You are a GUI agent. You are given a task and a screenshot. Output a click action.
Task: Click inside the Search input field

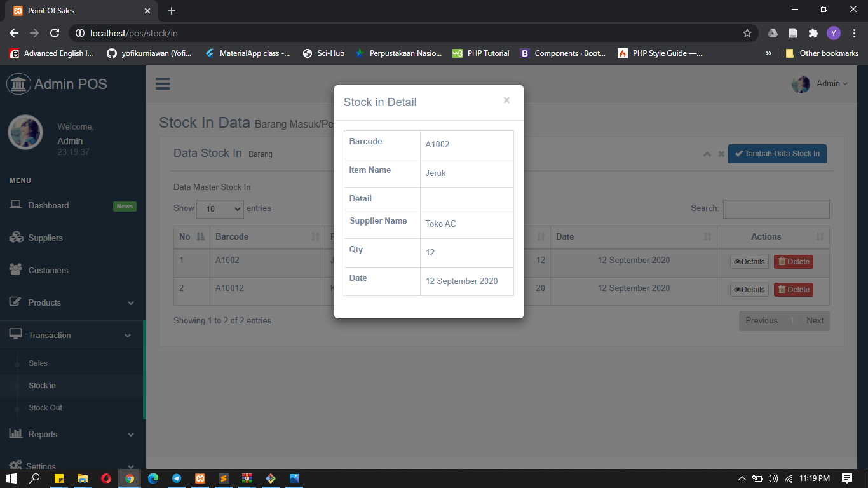point(776,208)
